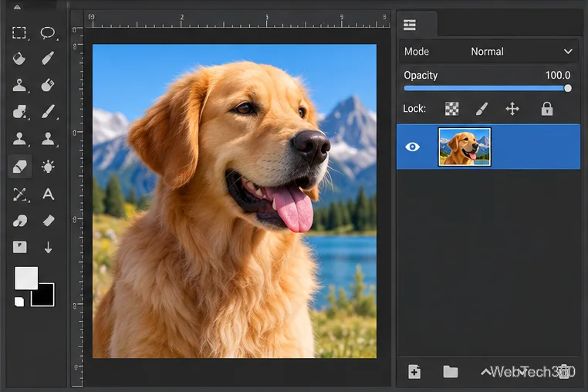The width and height of the screenshot is (588, 392).
Task: Activate the highlighted Eraser tool
Action: (x=20, y=166)
